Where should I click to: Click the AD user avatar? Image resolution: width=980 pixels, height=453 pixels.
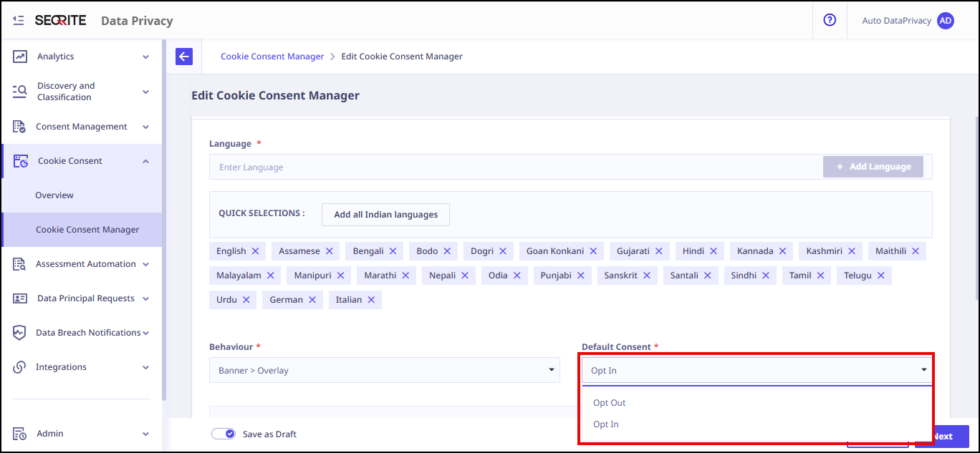click(946, 21)
